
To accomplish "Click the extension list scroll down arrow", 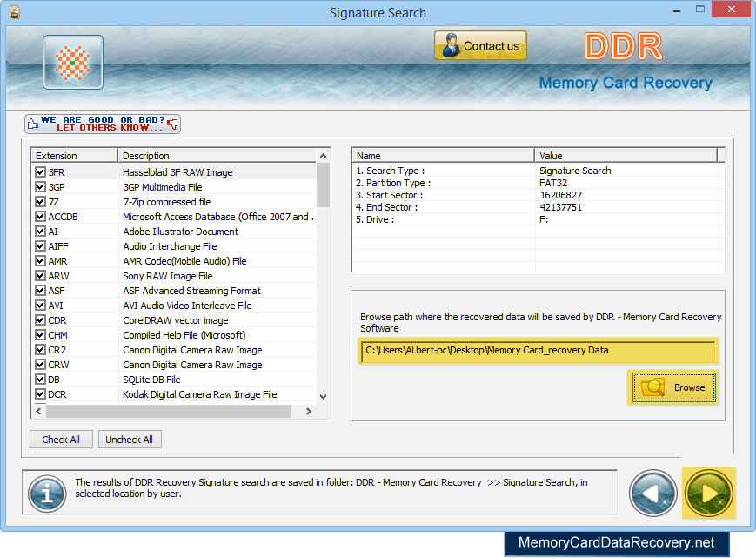I will [323, 396].
